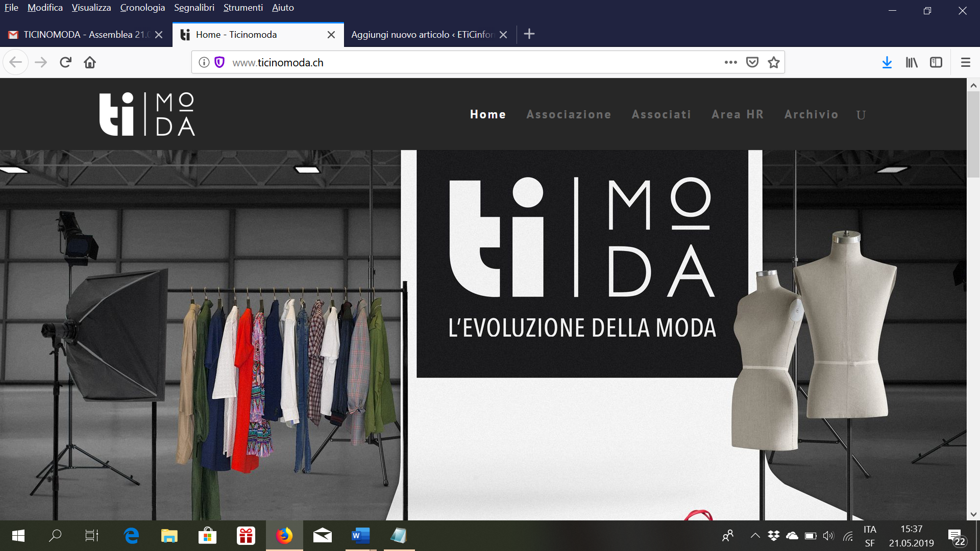Open the Associazione navigation link
The width and height of the screenshot is (980, 551).
click(x=569, y=114)
